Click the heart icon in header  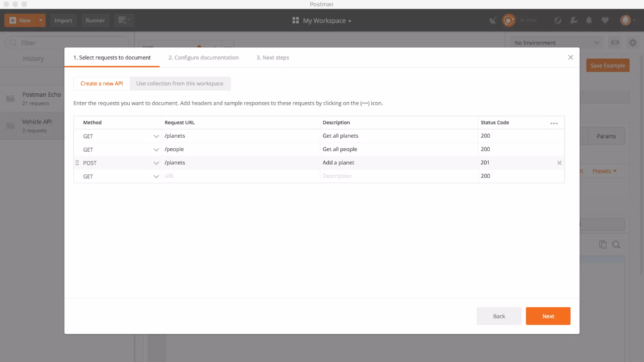pos(605,20)
